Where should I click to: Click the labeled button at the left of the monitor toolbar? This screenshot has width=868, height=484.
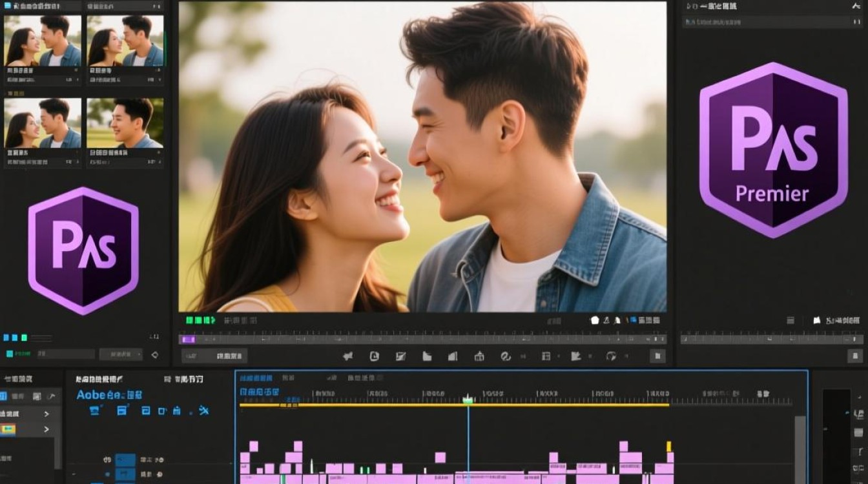tap(214, 356)
